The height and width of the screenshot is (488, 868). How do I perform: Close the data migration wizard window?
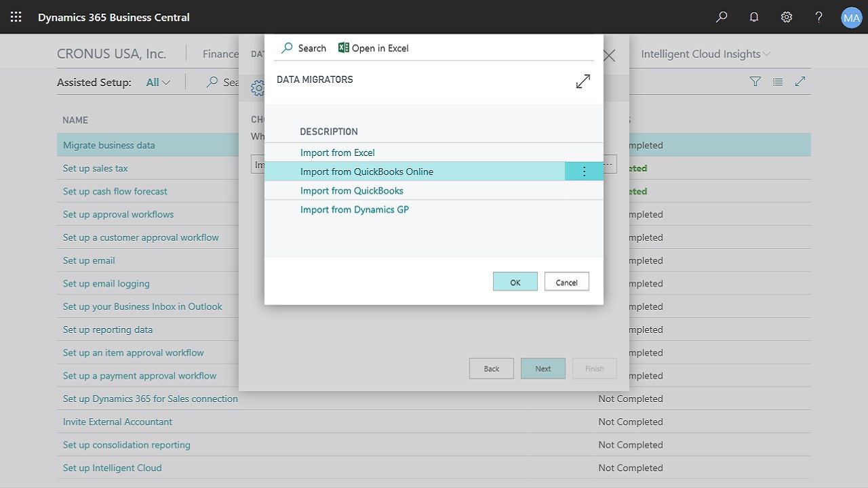click(x=609, y=56)
